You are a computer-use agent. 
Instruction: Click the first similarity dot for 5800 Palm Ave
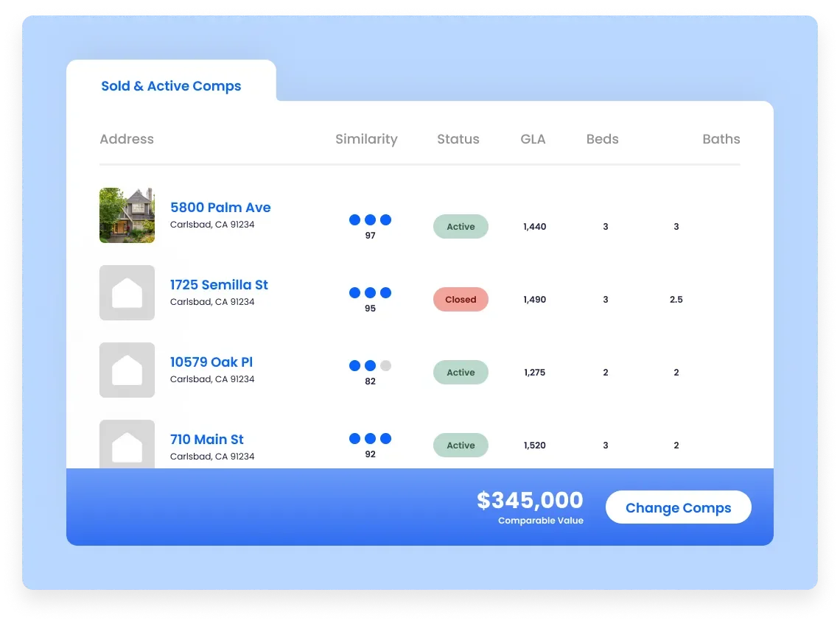point(354,219)
